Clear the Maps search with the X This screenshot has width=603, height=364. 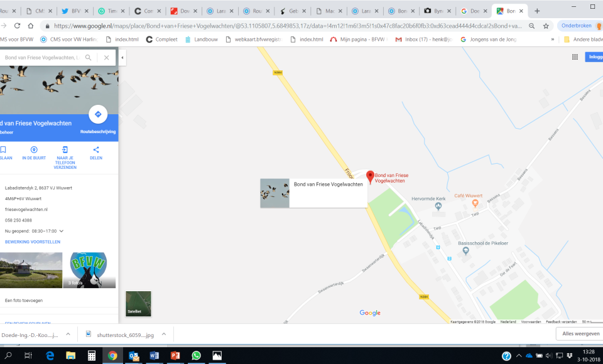tap(107, 57)
